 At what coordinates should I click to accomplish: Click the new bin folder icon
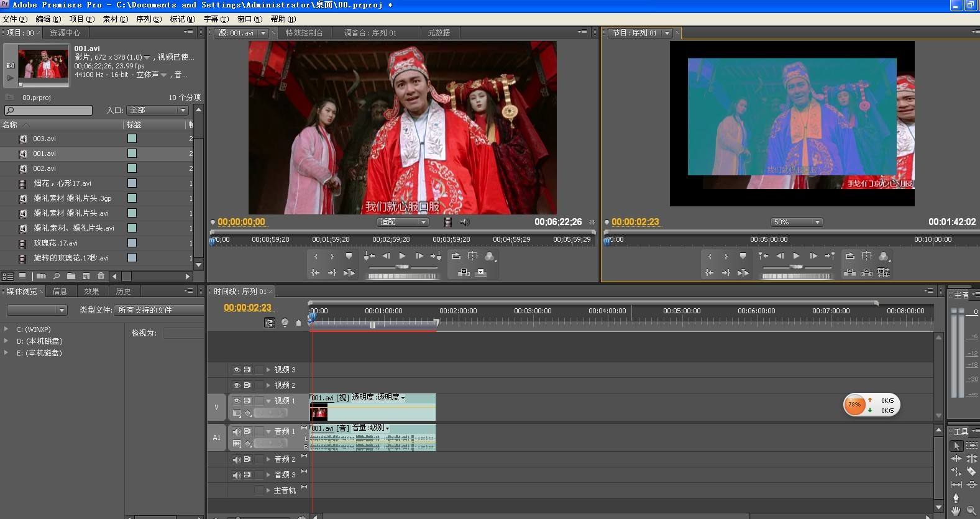(71, 276)
